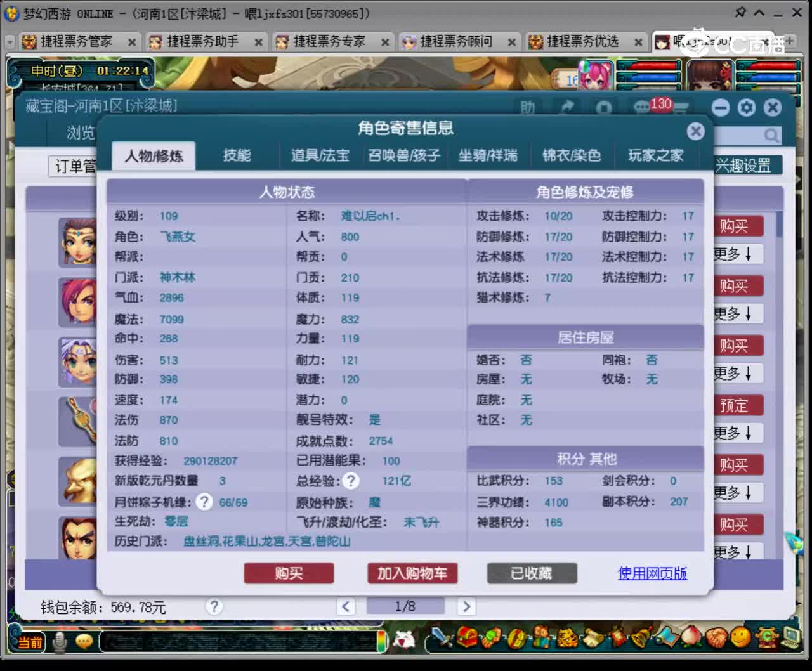
Task: Open 使用网页版 link
Action: (653, 573)
